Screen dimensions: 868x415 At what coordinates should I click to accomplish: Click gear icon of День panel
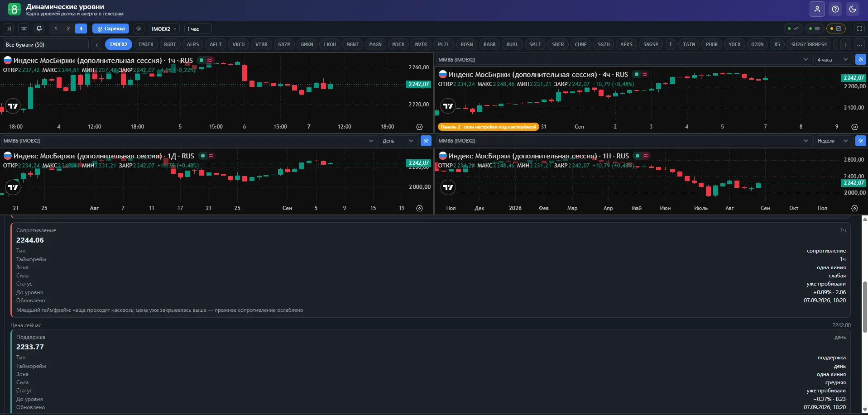(x=426, y=141)
